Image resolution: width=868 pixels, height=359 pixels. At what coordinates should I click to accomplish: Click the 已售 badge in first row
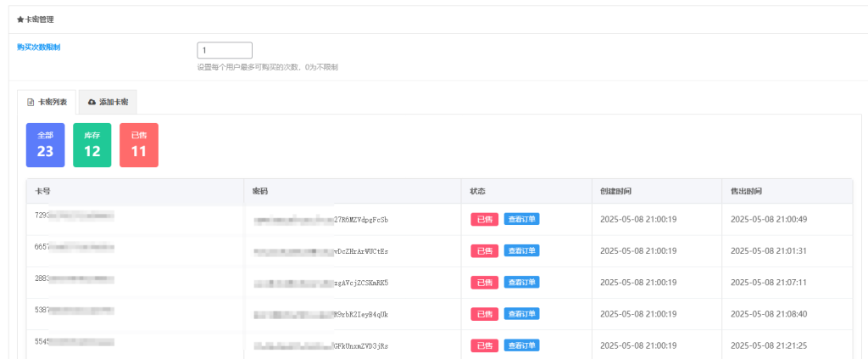[x=485, y=219]
